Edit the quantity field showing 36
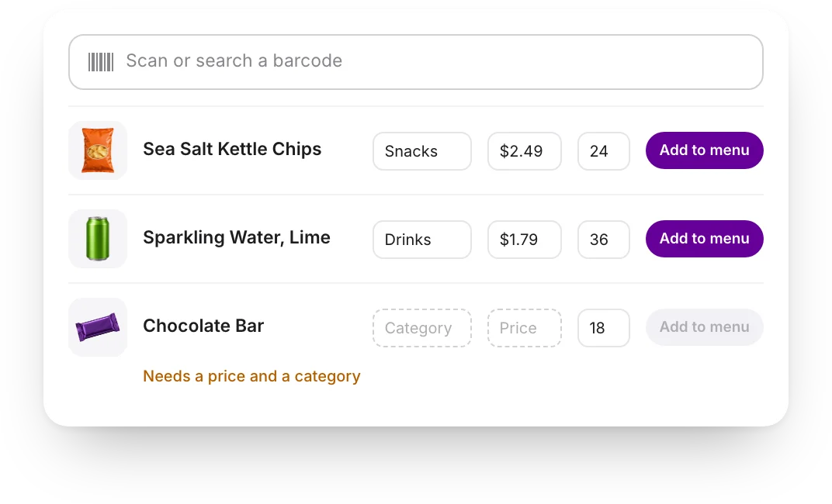 [x=603, y=240]
